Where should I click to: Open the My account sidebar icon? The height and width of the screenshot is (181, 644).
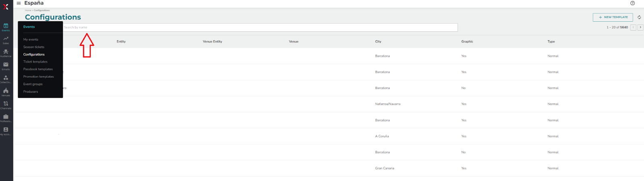[6, 131]
